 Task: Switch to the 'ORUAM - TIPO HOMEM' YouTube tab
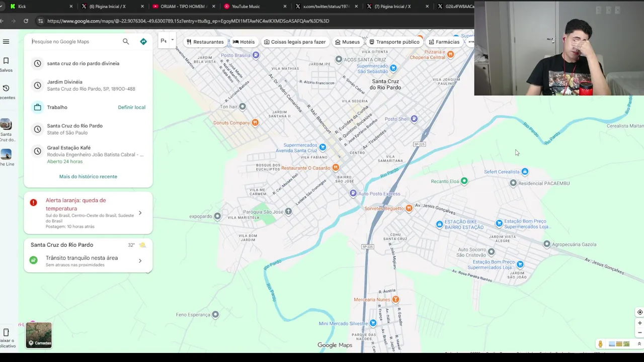pyautogui.click(x=183, y=6)
